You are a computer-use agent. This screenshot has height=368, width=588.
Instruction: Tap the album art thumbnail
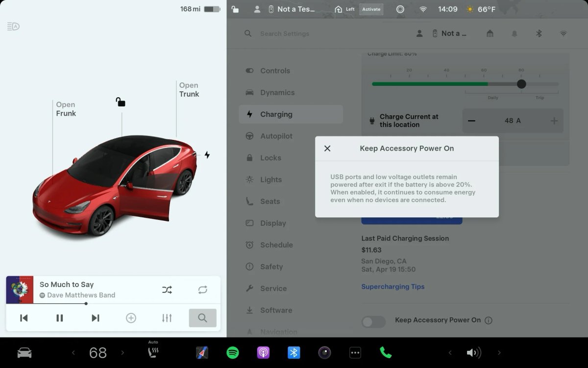click(x=20, y=289)
